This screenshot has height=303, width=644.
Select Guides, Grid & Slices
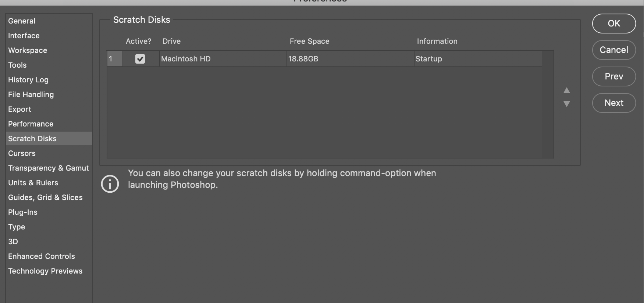[x=46, y=197]
